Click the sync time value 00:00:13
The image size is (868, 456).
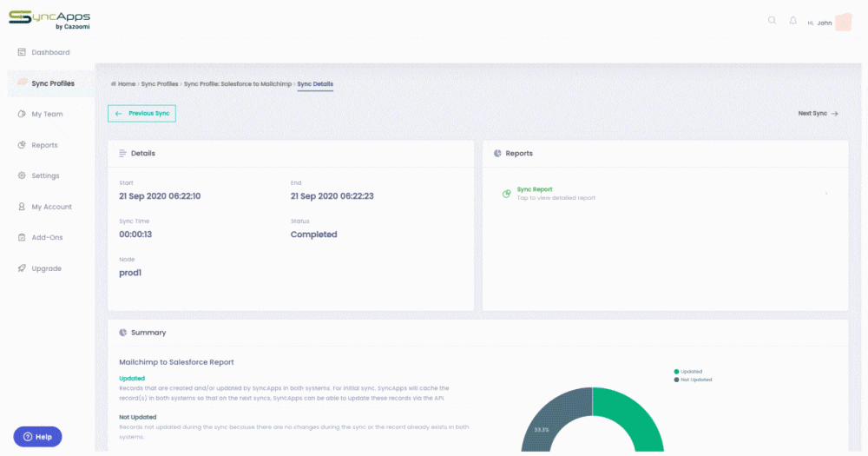point(135,235)
